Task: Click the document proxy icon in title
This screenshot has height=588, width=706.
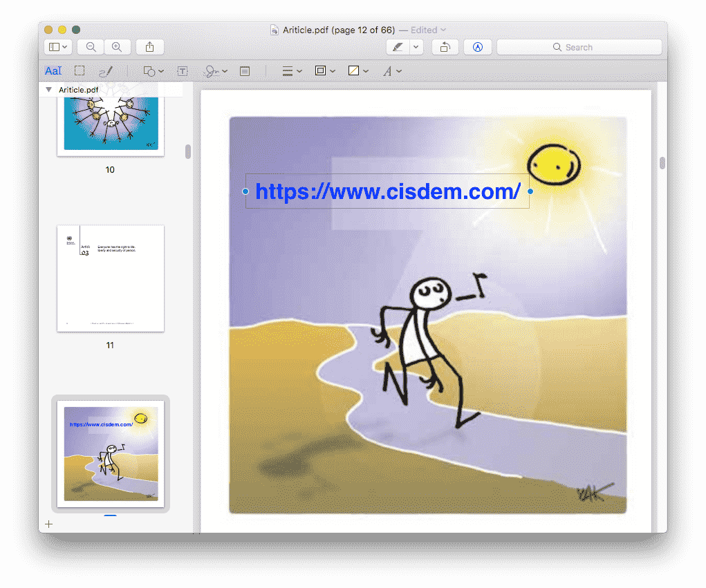Action: click(275, 30)
